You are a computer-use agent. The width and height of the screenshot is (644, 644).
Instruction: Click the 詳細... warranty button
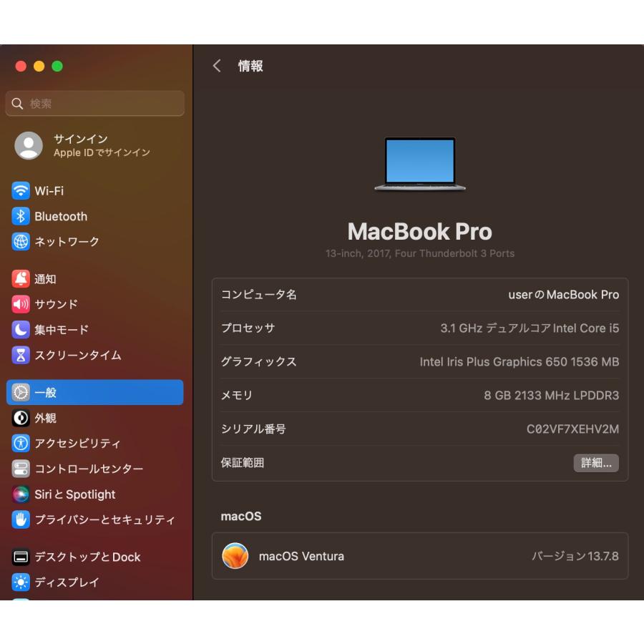point(596,463)
